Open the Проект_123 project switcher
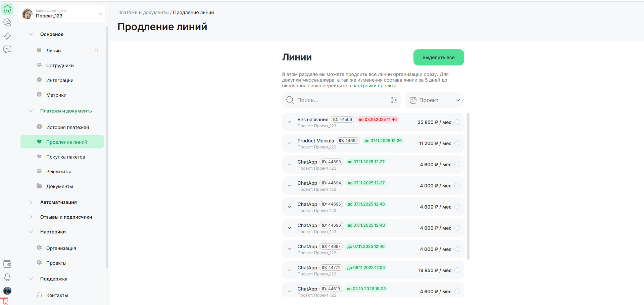 click(62, 14)
